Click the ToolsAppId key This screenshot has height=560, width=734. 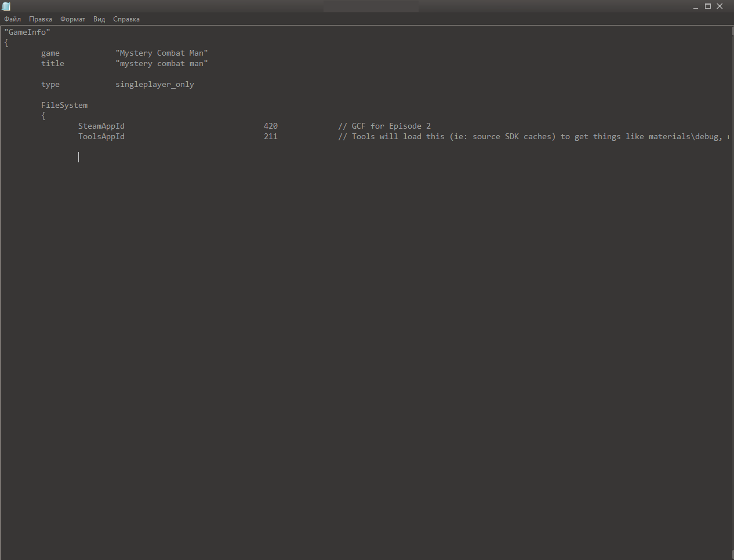pyautogui.click(x=101, y=136)
